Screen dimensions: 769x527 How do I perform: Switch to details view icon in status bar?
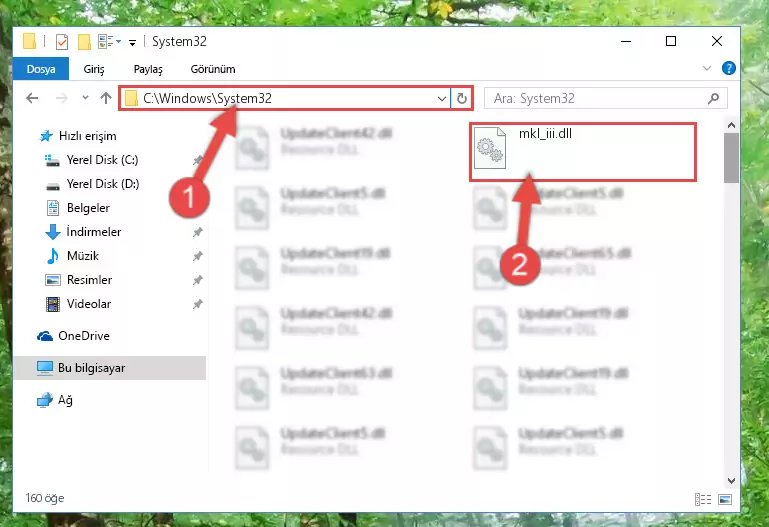[x=703, y=500]
